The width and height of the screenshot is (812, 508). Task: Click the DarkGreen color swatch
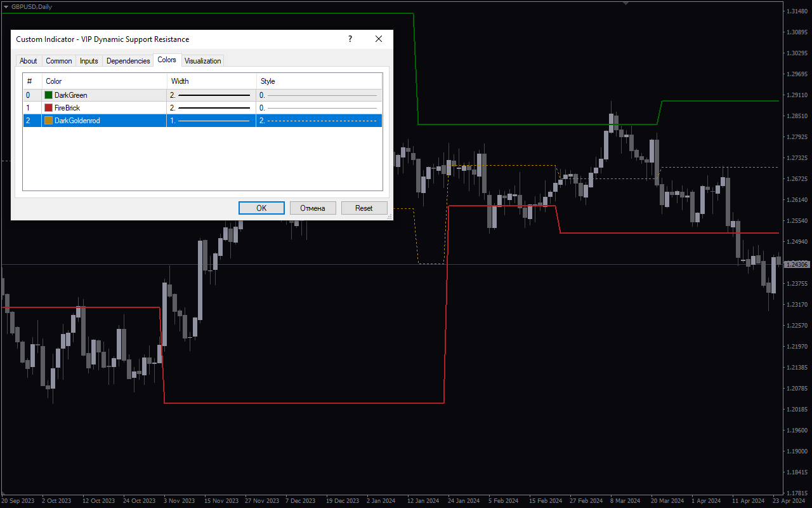pos(49,95)
